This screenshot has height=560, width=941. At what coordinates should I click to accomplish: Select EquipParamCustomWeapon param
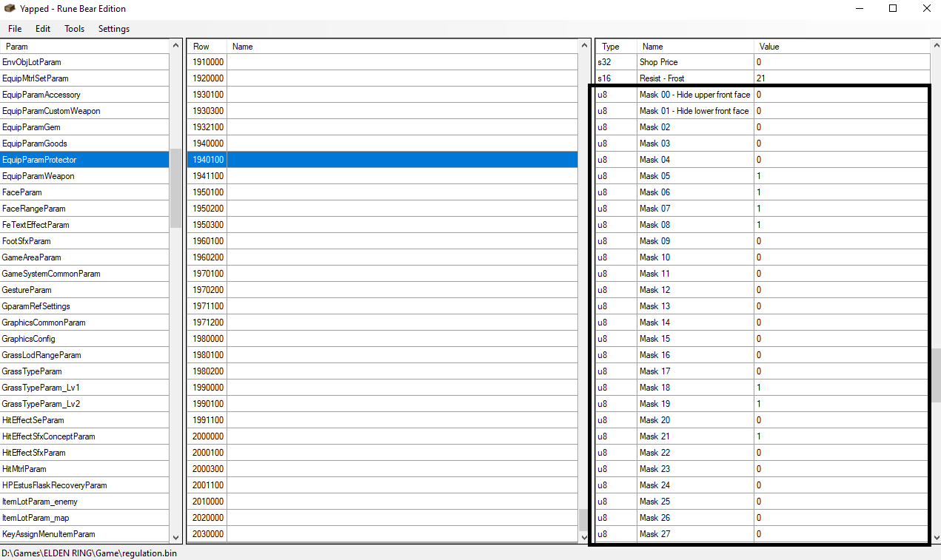tap(84, 111)
